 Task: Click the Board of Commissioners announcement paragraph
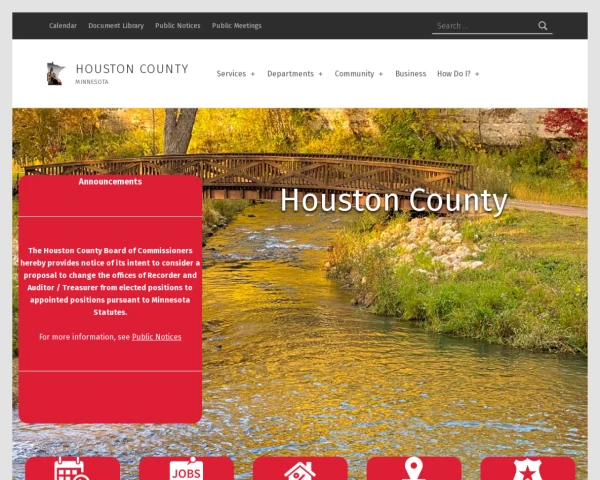(x=110, y=281)
